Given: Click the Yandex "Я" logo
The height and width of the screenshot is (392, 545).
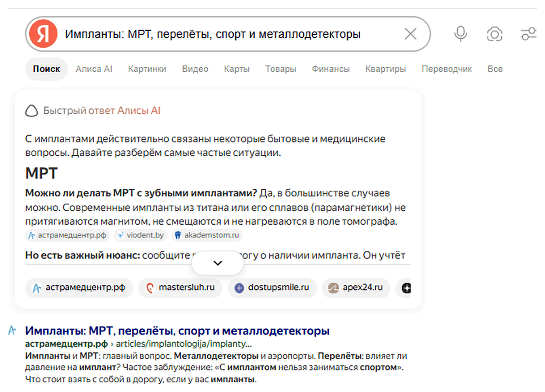Looking at the screenshot, I should [x=43, y=34].
